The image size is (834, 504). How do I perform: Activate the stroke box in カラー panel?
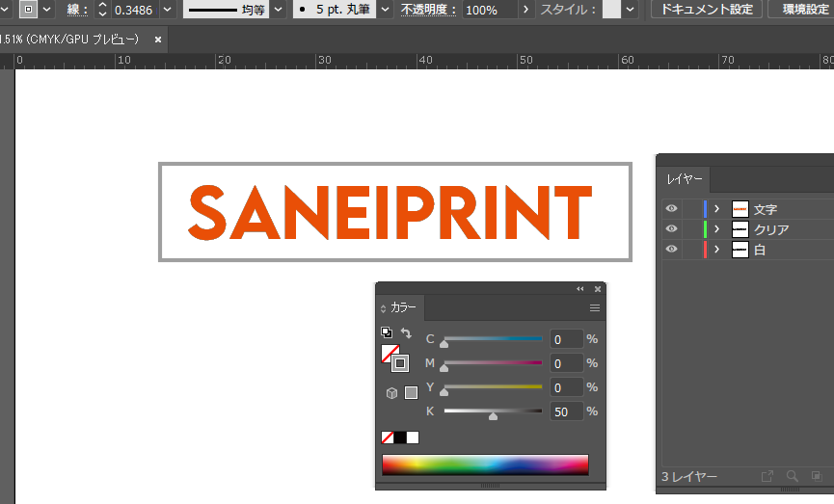(x=400, y=363)
